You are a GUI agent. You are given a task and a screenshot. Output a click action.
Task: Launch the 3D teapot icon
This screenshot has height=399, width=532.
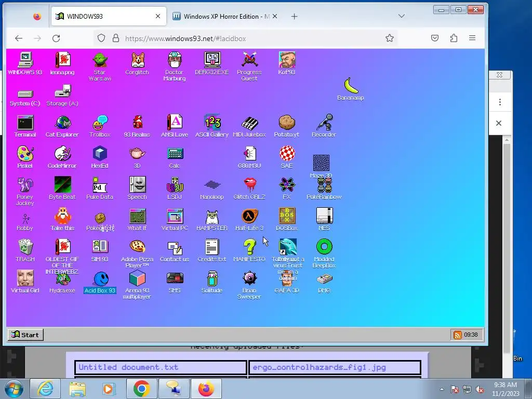coord(137,154)
